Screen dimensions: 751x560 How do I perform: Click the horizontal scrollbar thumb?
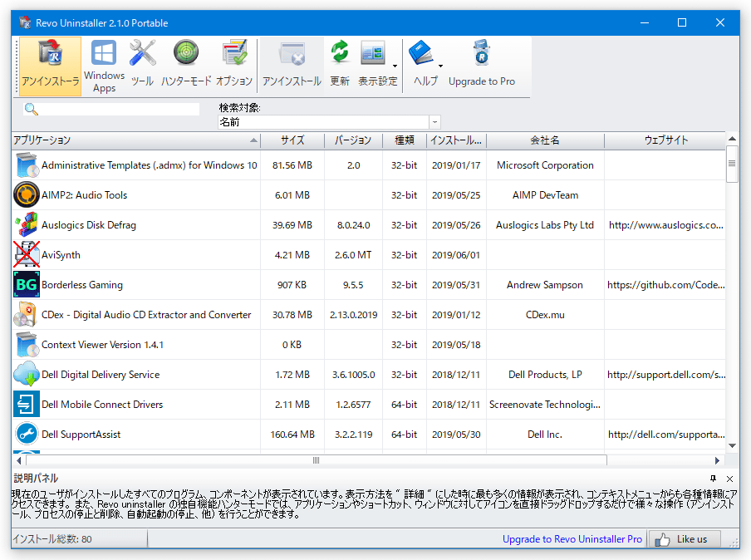coord(317,461)
